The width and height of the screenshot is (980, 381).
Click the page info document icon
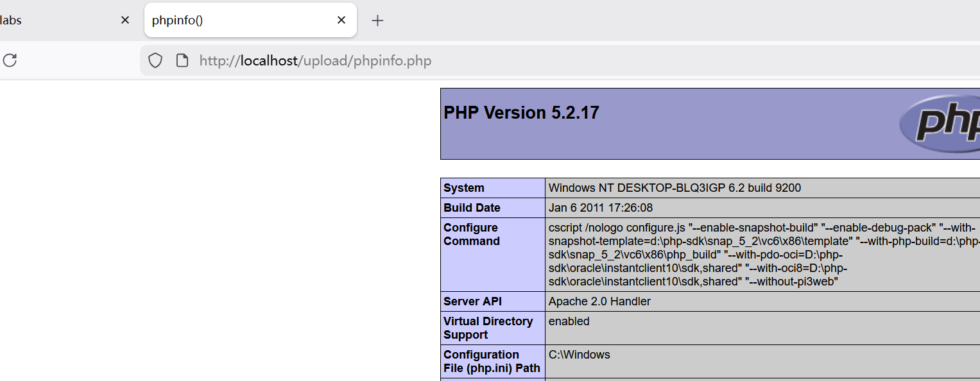coord(182,60)
